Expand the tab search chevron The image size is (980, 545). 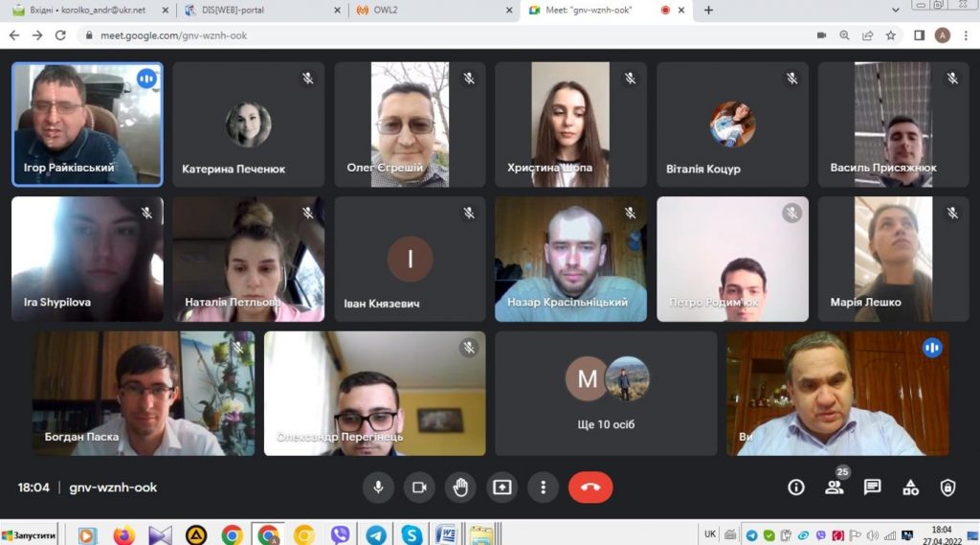pos(895,11)
